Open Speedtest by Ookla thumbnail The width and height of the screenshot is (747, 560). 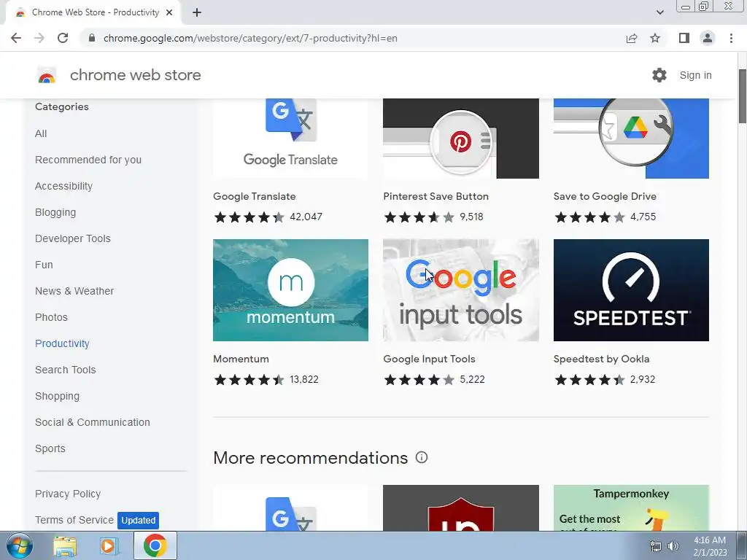tap(631, 290)
